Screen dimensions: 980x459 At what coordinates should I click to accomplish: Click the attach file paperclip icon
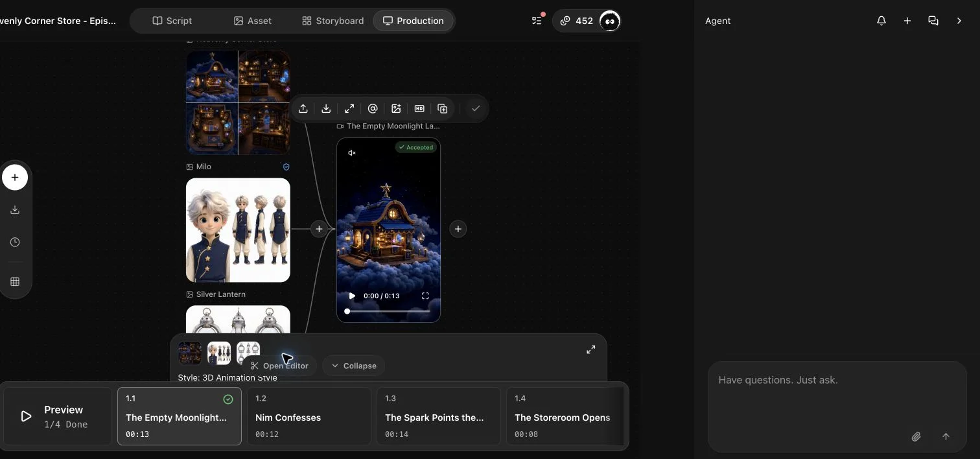pyautogui.click(x=916, y=437)
